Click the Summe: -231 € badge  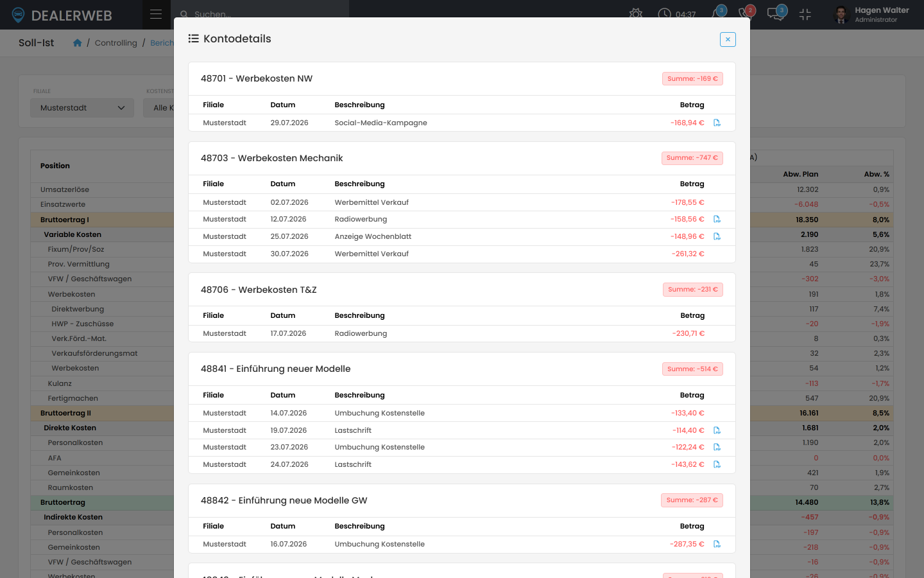[693, 290]
